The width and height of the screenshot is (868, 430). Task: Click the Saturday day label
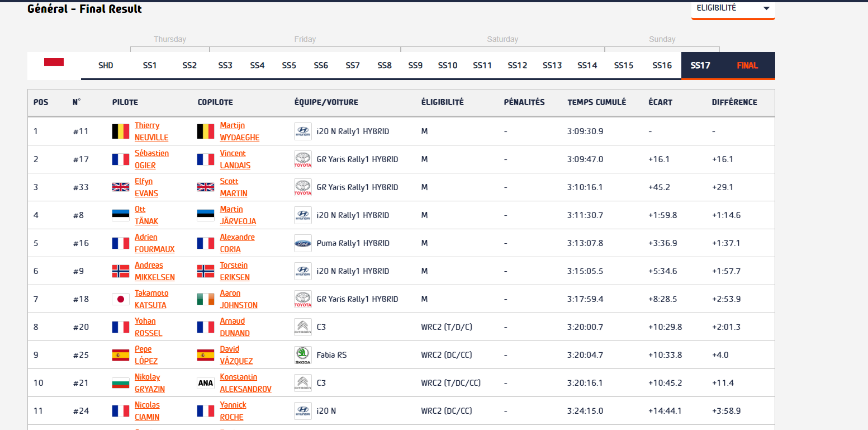point(502,39)
